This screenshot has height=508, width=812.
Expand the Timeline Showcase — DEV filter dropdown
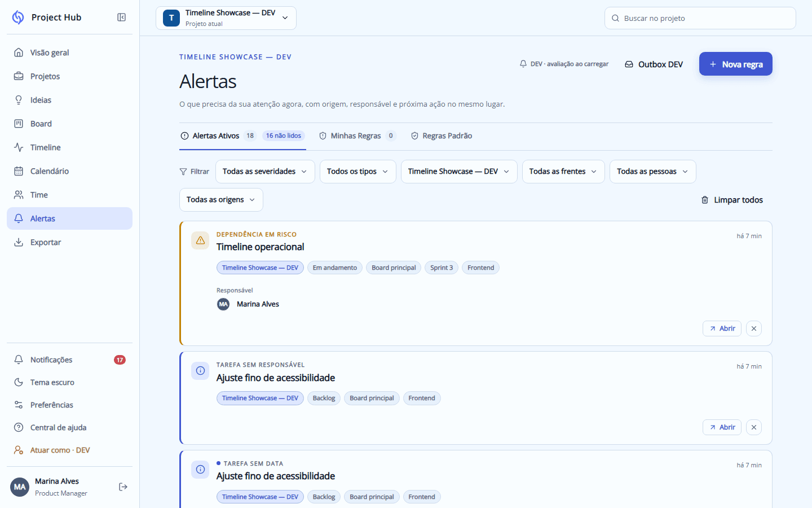(459, 172)
